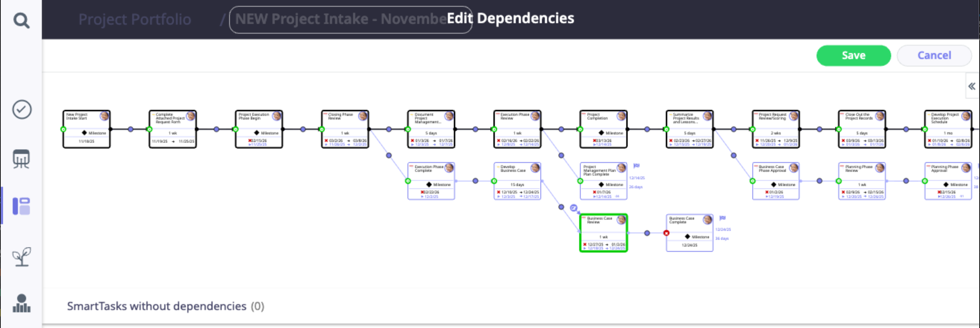Screen dimensions: 980x328
Task: Click circular icon above Business Case Review card
Action: click(x=574, y=208)
